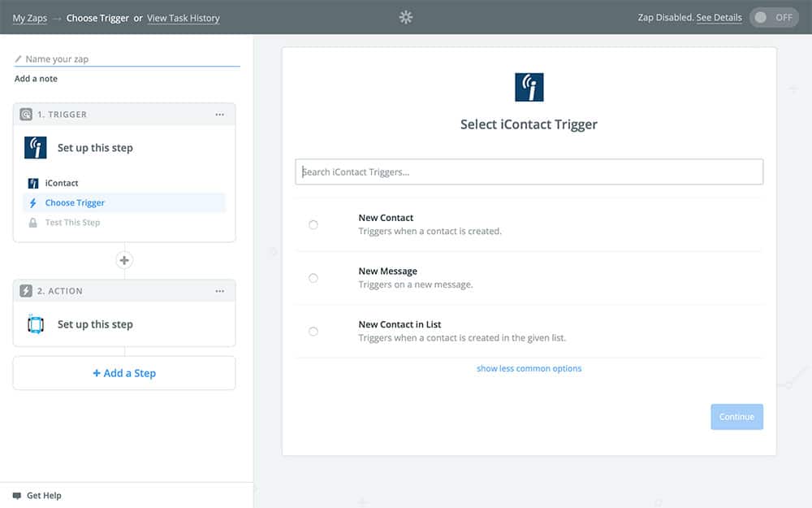Click the Get Help chat icon

(x=17, y=495)
